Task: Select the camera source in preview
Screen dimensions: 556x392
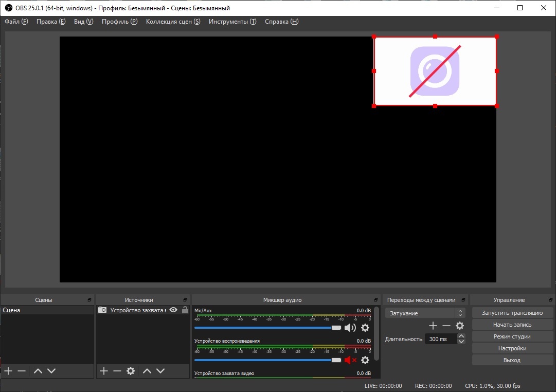Action: pyautogui.click(x=435, y=71)
